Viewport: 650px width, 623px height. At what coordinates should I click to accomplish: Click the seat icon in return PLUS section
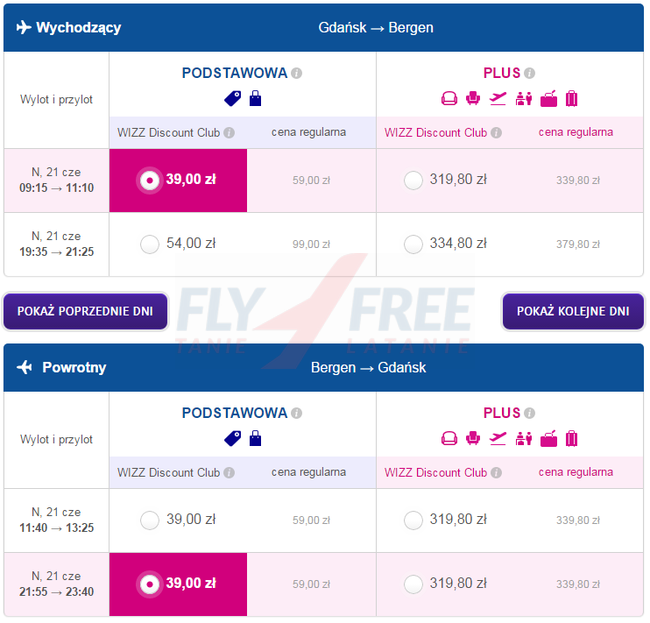click(x=448, y=438)
